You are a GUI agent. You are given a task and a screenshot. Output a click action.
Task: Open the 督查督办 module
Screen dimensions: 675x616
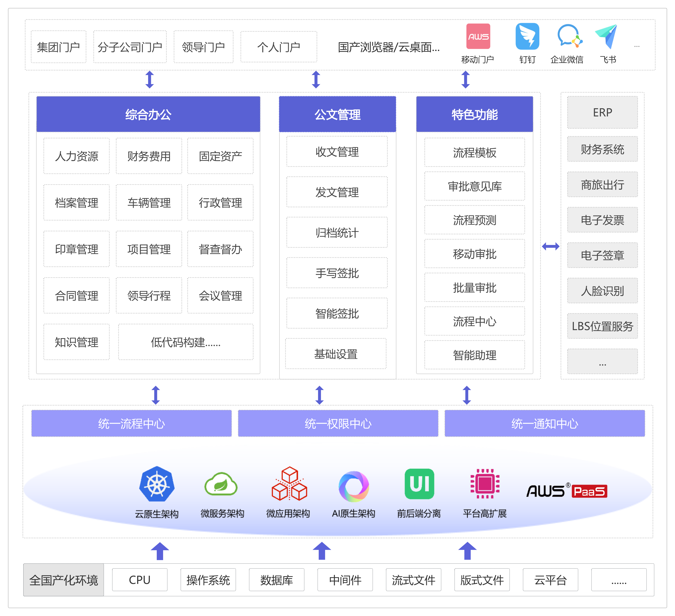pyautogui.click(x=220, y=249)
